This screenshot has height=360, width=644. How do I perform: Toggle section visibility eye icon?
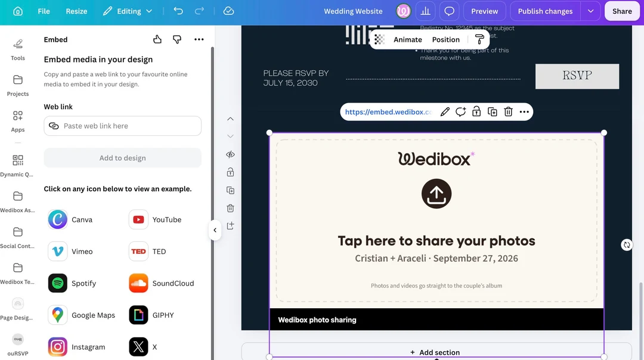click(230, 154)
